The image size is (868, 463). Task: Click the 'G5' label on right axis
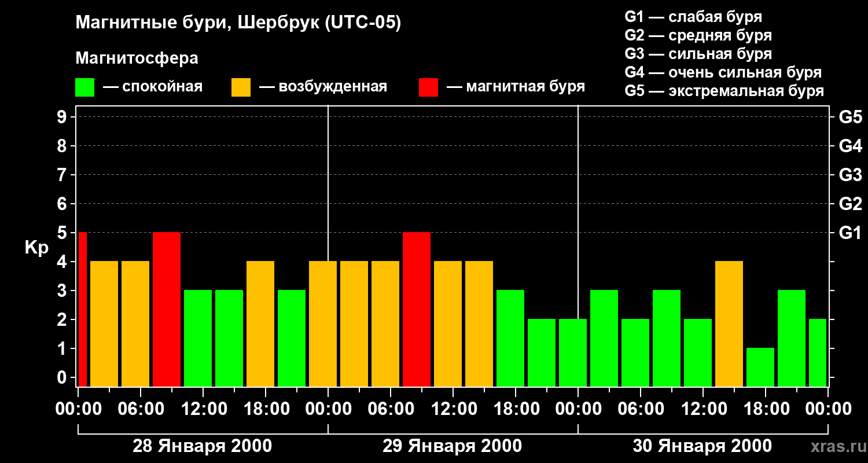(x=851, y=117)
